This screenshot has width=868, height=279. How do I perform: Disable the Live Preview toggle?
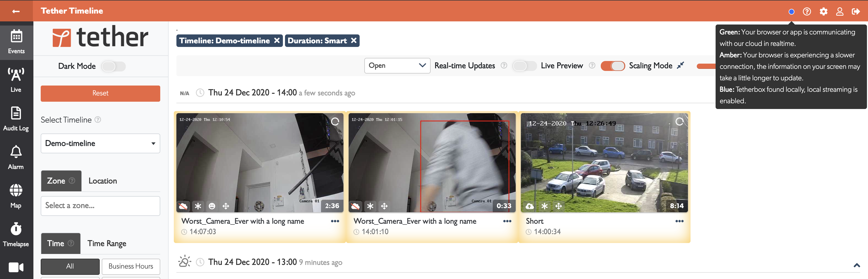[x=612, y=66]
